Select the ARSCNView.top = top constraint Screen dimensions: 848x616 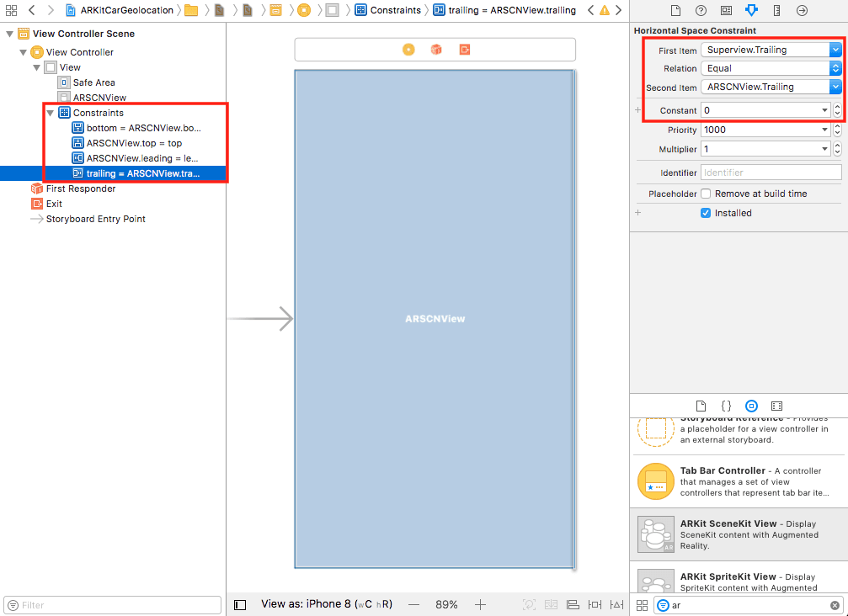point(134,143)
